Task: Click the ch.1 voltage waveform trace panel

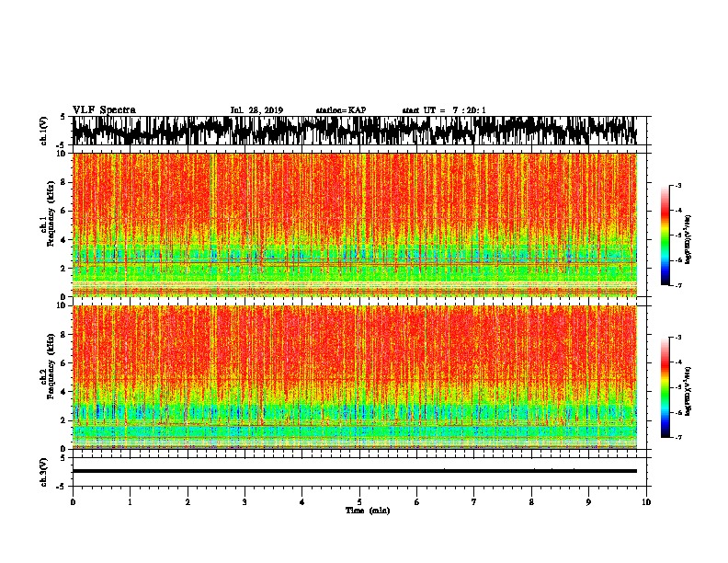Action: pos(355,131)
